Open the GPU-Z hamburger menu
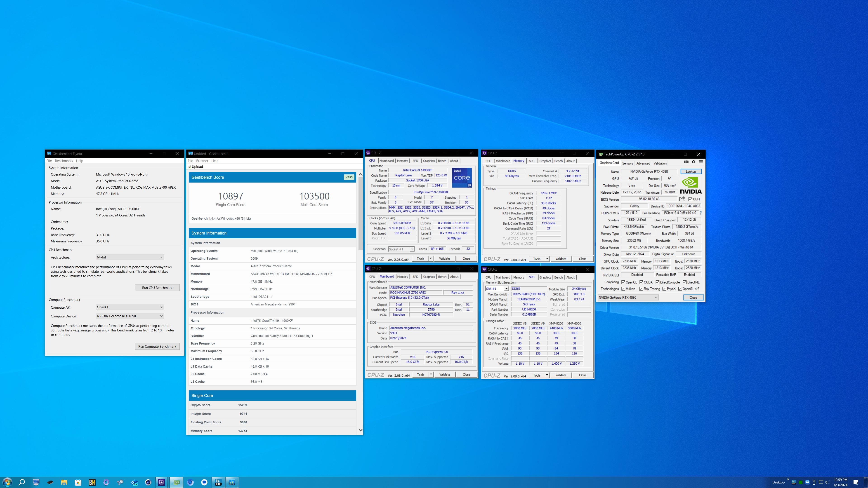 click(701, 162)
